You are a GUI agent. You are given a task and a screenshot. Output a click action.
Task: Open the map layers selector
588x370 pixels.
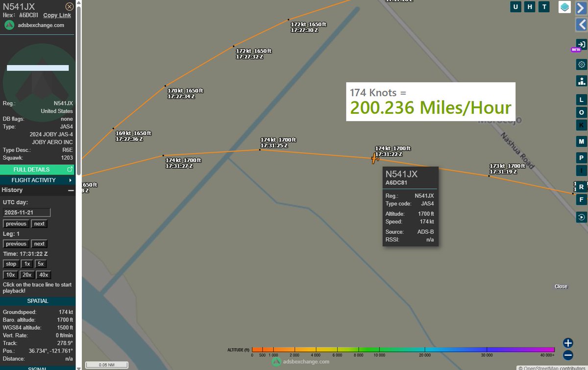click(x=564, y=7)
